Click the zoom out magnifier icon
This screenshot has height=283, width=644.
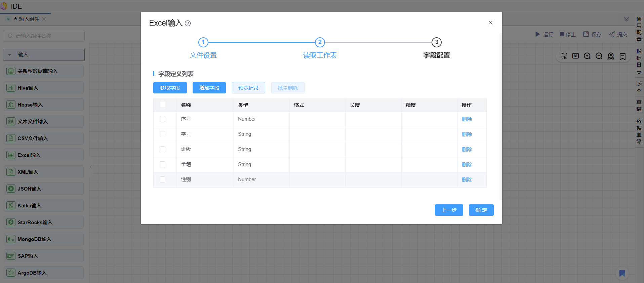tap(599, 56)
